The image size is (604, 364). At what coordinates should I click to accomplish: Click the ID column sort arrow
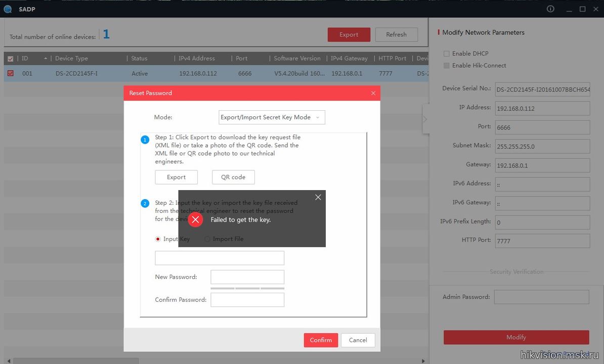(46, 59)
